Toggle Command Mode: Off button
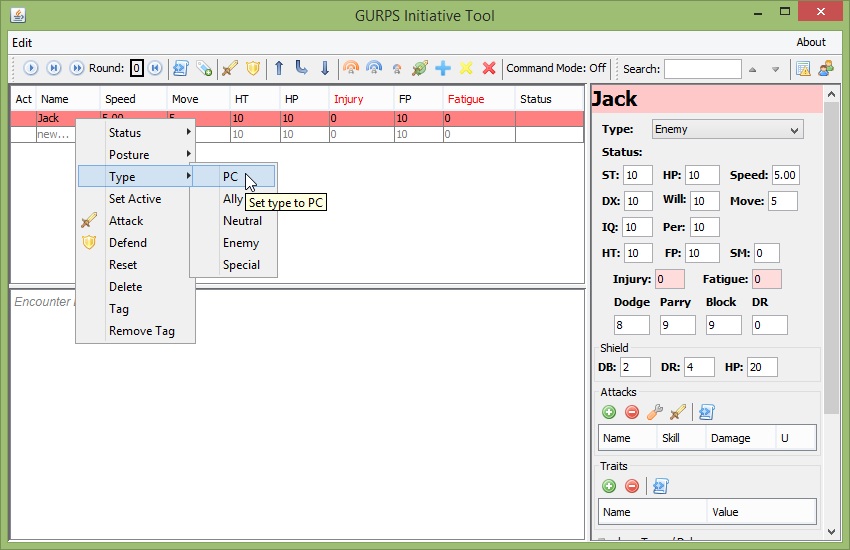 coord(556,68)
